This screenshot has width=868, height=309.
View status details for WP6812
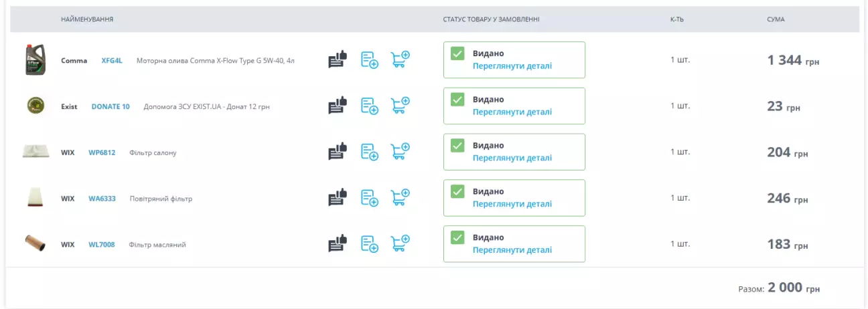[x=512, y=159]
